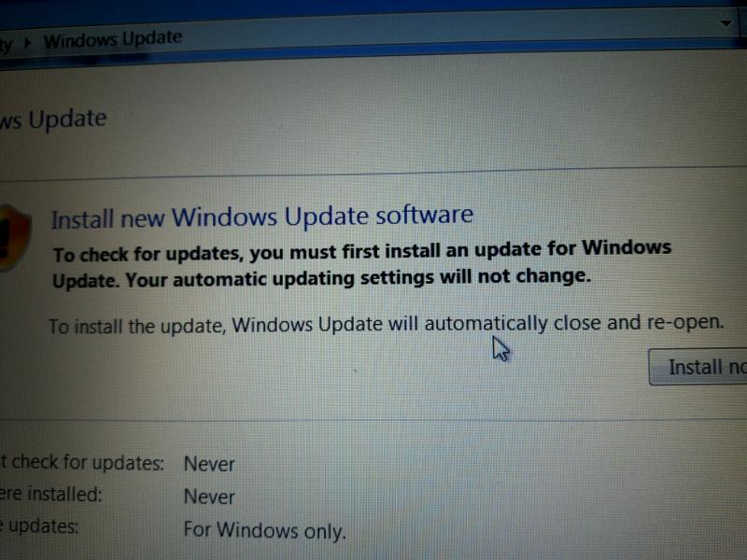Select the truncated breadcrumb segment ending in 'ty'
The image size is (747, 560).
pyautogui.click(x=6, y=45)
